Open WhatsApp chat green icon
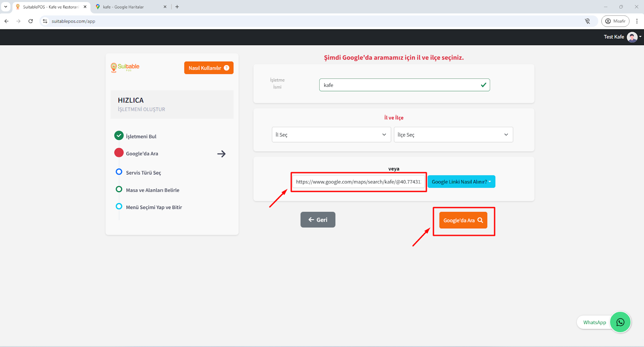This screenshot has height=347, width=644. click(x=620, y=322)
